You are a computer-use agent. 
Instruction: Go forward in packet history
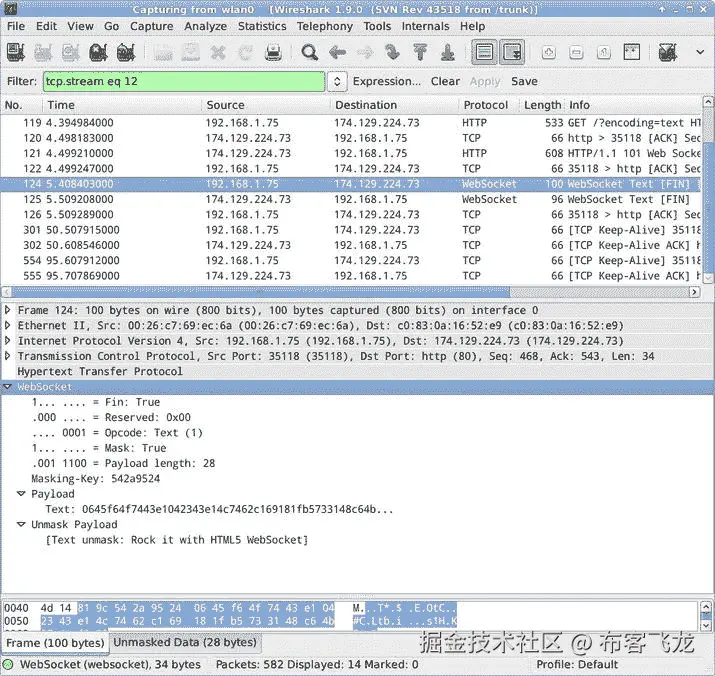pyautogui.click(x=365, y=52)
